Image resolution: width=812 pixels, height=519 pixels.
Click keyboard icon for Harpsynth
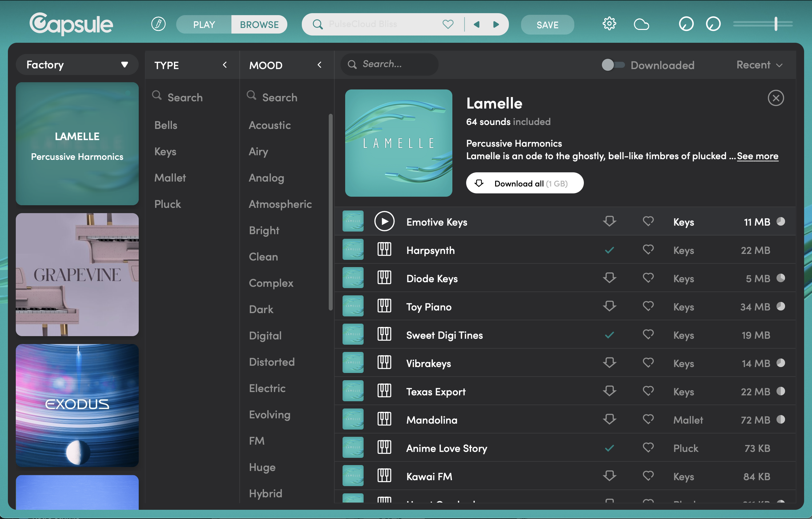(x=384, y=250)
